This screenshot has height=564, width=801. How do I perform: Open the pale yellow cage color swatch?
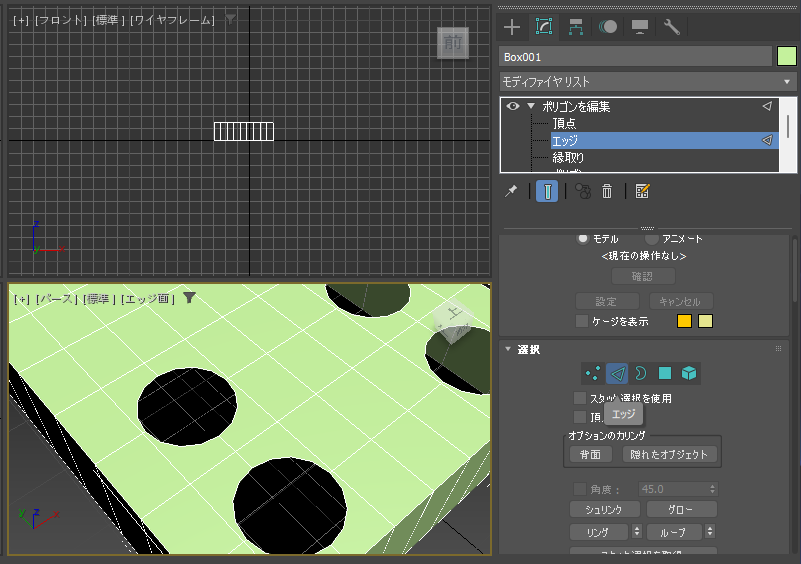(x=705, y=321)
